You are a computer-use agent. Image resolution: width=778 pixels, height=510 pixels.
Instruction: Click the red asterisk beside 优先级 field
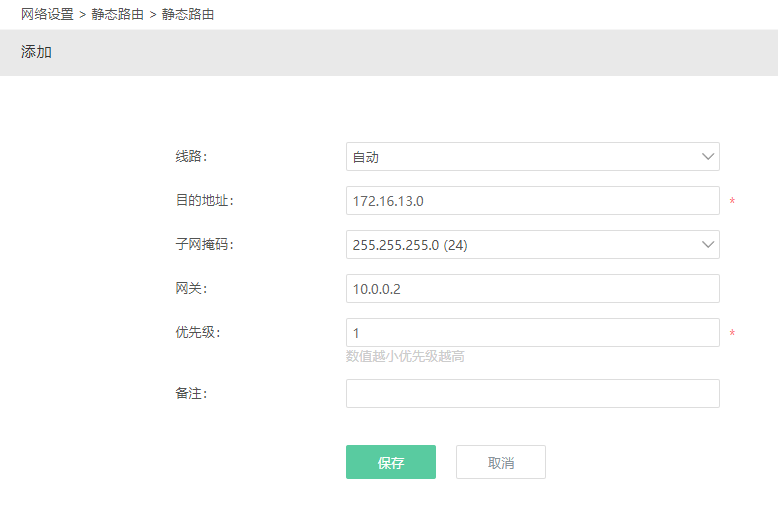732,335
